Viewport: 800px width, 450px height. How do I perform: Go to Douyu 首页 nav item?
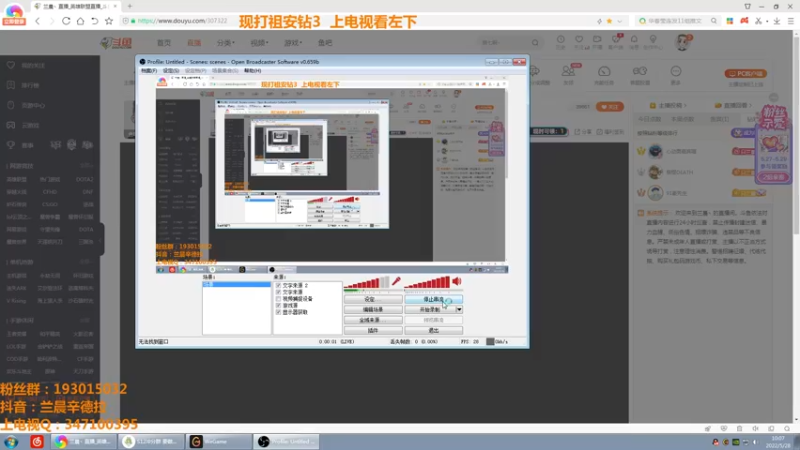[164, 43]
